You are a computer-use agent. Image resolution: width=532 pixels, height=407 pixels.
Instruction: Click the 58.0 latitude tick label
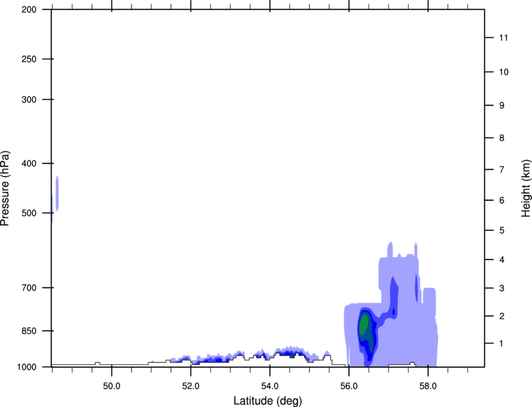pos(428,386)
